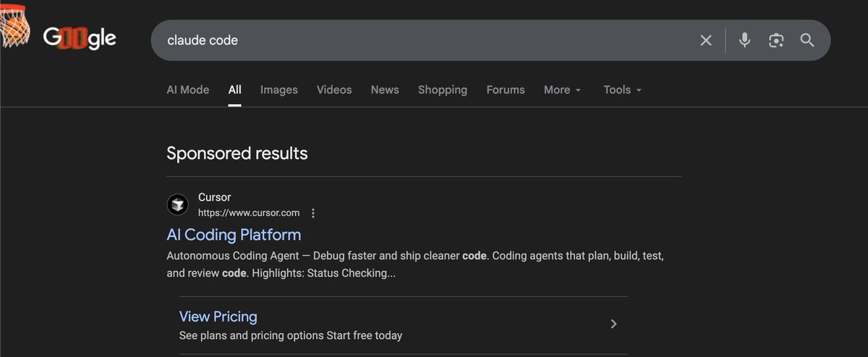Open the Images tab

pyautogui.click(x=279, y=90)
